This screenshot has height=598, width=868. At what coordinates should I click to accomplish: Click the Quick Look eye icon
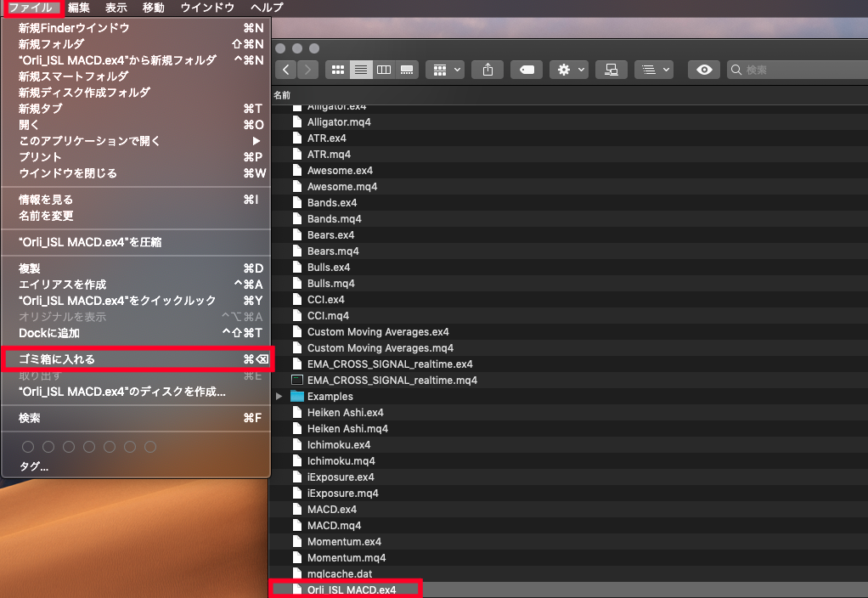[x=704, y=70]
